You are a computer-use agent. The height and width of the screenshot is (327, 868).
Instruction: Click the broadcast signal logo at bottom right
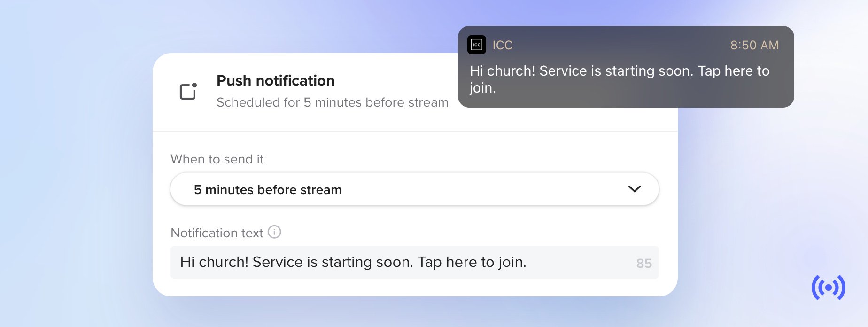coord(828,288)
